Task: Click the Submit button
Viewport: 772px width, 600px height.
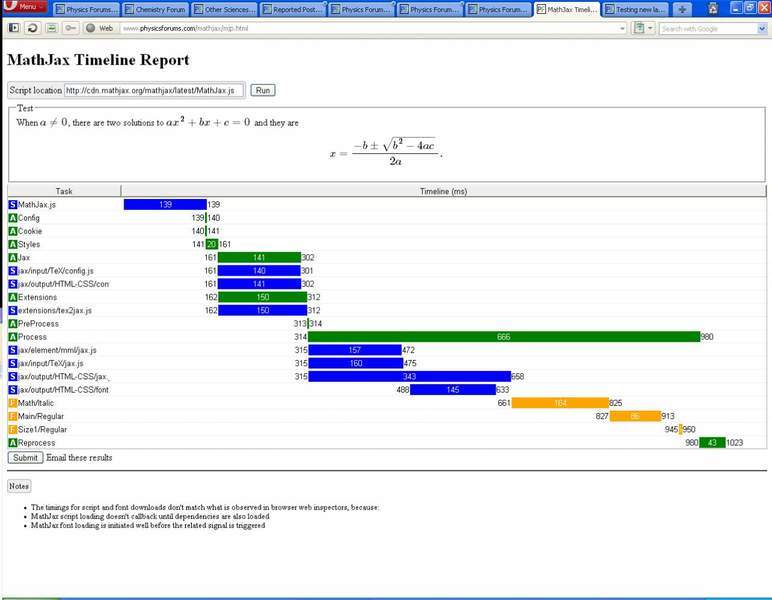Action: pyautogui.click(x=25, y=458)
